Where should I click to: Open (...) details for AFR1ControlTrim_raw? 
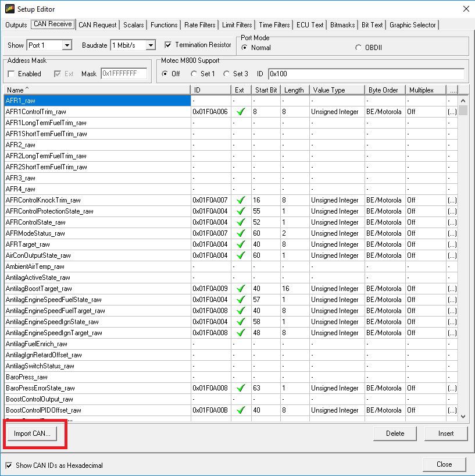[452, 112]
